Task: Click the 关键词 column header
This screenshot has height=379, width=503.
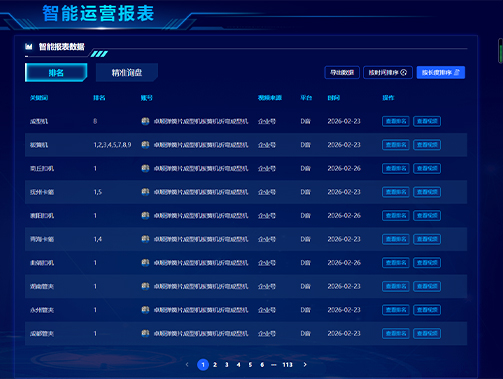Action: (x=39, y=98)
